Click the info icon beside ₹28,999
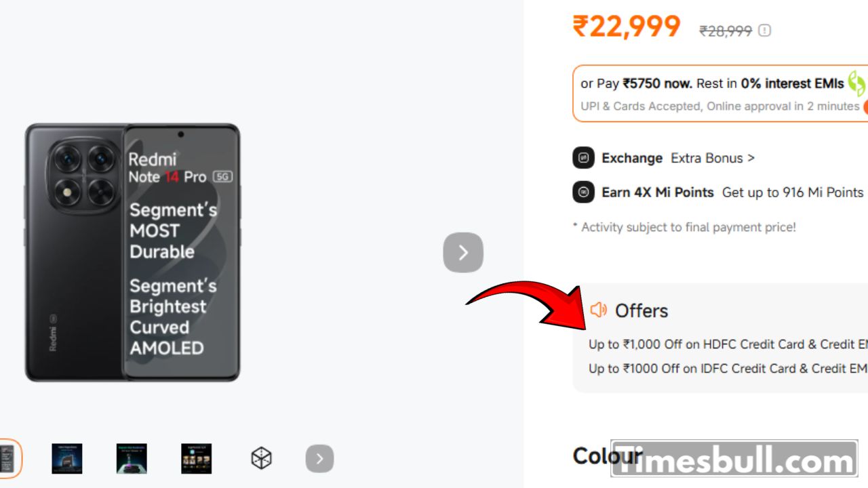Image resolution: width=868 pixels, height=488 pixels. click(x=764, y=30)
